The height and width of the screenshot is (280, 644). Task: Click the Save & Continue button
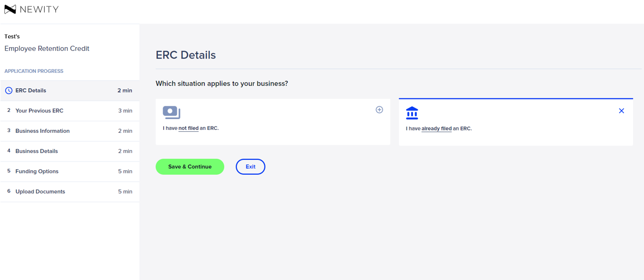click(190, 167)
